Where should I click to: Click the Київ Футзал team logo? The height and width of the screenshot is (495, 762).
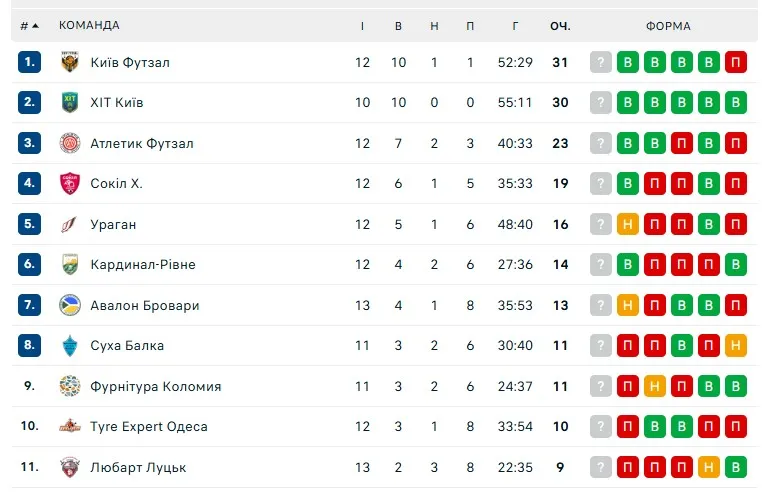(x=70, y=62)
